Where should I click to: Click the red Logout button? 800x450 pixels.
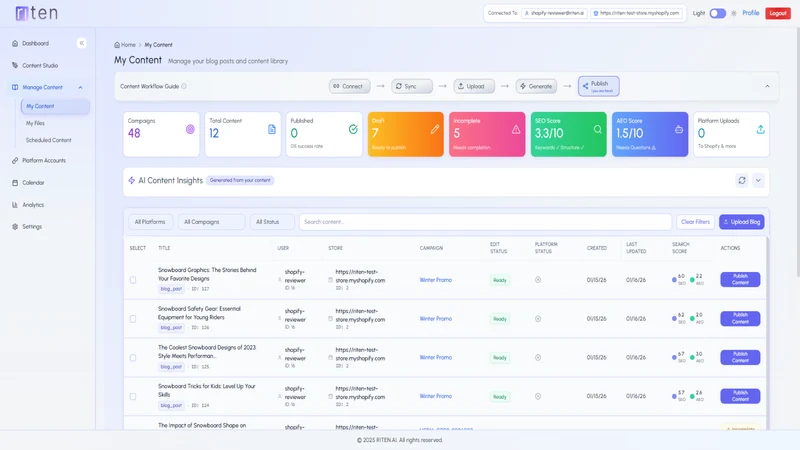(x=778, y=13)
